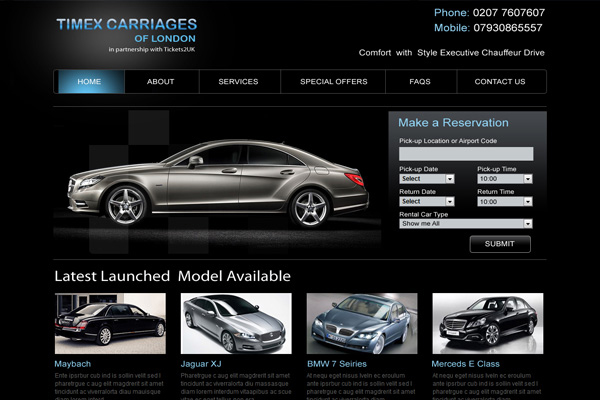Navigate to CONTACT US

click(500, 82)
